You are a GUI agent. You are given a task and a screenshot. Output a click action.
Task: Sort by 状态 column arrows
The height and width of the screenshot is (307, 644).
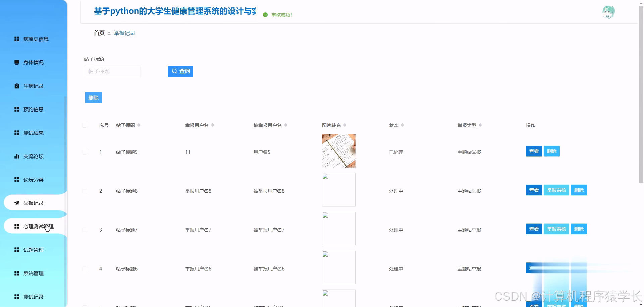[402, 125]
